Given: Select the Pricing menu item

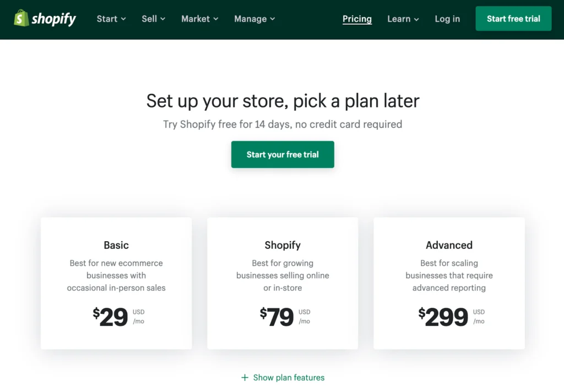Looking at the screenshot, I should [357, 19].
